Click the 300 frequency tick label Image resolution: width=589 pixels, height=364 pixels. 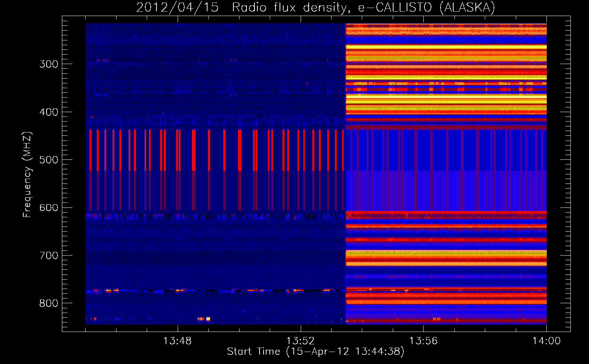click(49, 64)
